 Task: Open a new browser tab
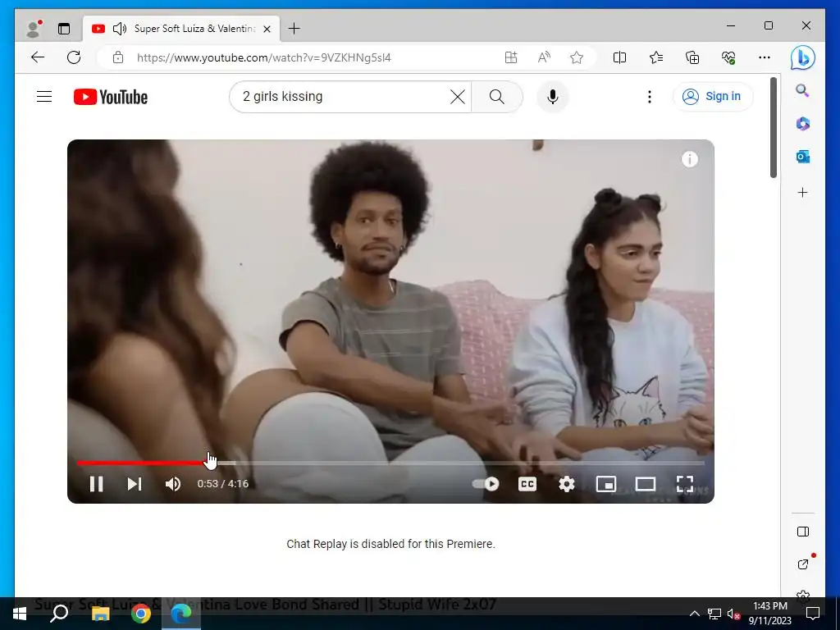coord(294,29)
